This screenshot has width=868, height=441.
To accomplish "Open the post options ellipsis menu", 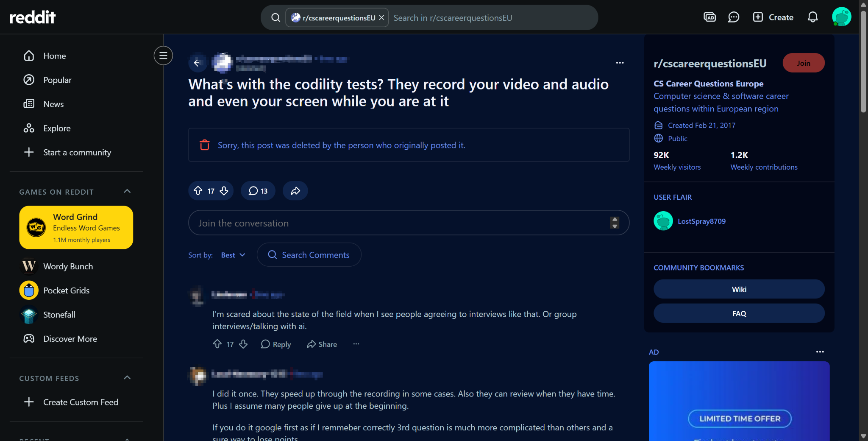I will pyautogui.click(x=620, y=63).
